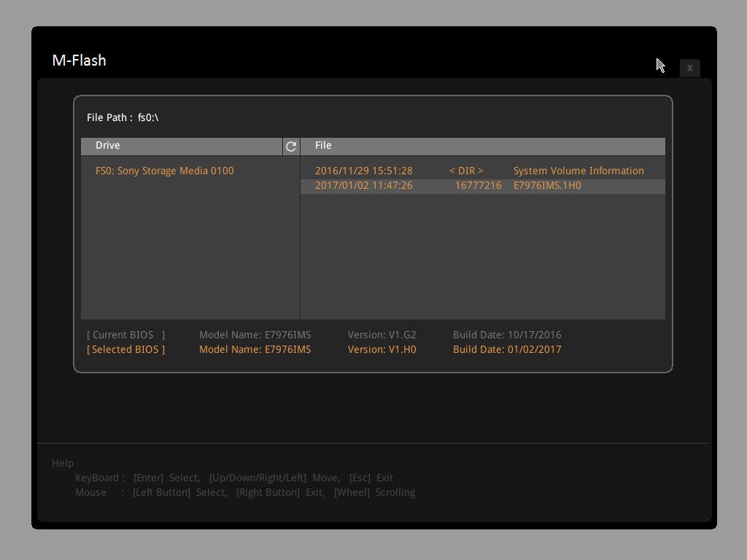Screen dimensions: 747x560
Task: Click Build Date: 10/17/2016 text
Action: [507, 335]
